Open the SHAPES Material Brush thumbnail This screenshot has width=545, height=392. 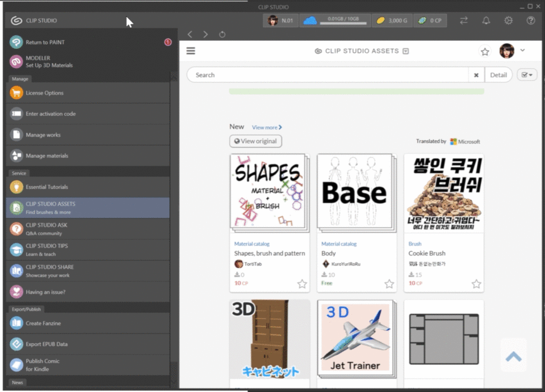(x=269, y=193)
